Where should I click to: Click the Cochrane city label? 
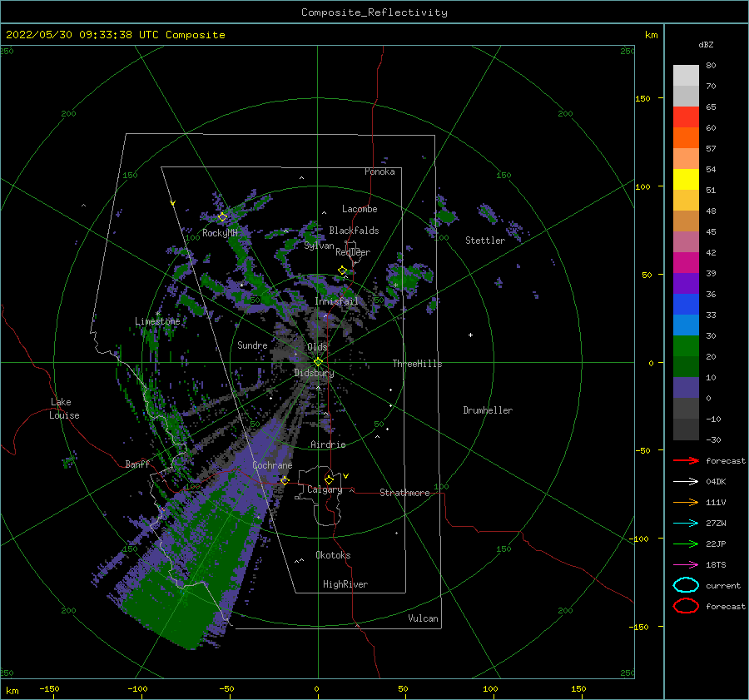click(x=272, y=465)
